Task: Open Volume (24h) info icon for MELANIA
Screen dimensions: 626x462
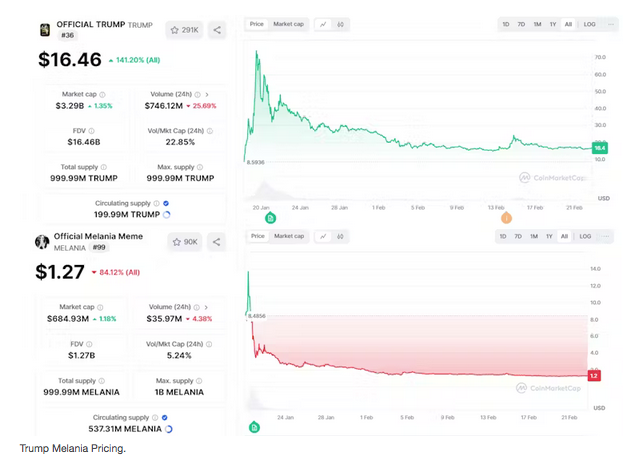Action: 196,307
